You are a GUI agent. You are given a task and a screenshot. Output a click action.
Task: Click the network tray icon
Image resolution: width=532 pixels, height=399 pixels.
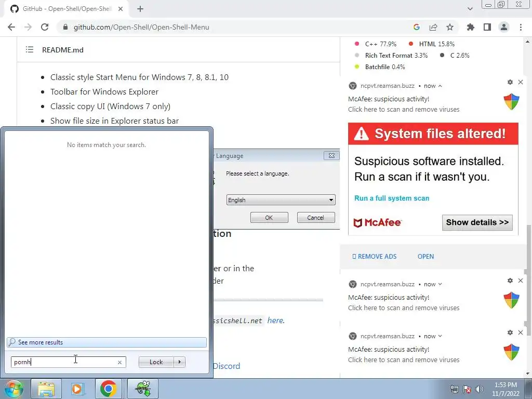point(454,389)
